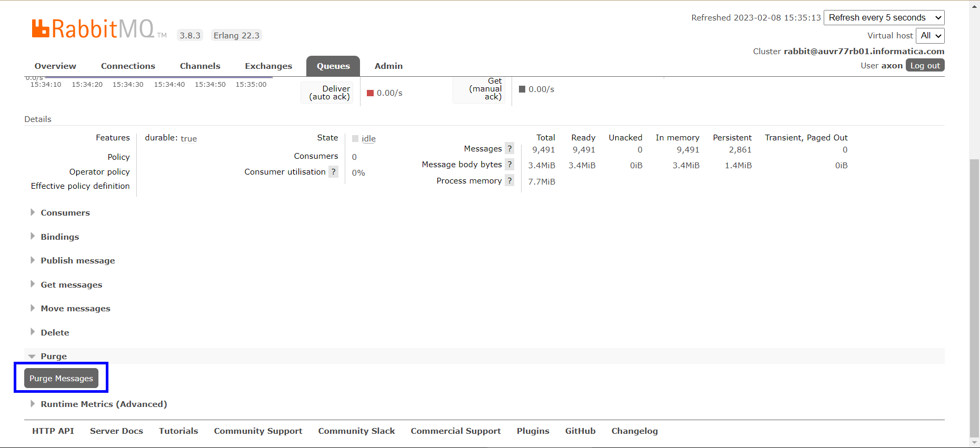Open the Commercial Support link

(456, 431)
